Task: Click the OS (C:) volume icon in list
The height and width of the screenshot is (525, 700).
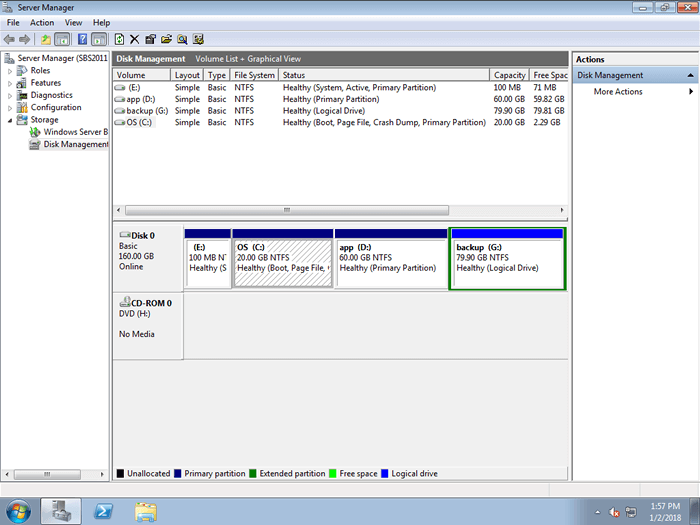Action: pos(119,122)
